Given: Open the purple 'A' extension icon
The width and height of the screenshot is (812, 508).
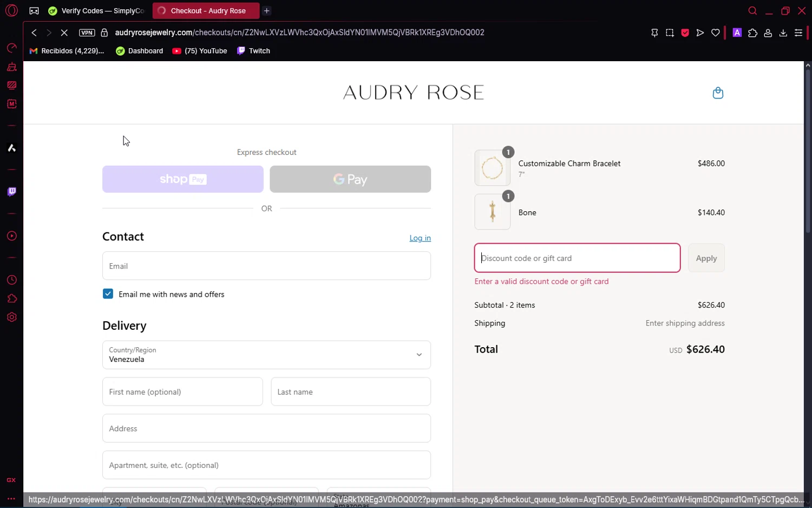Looking at the screenshot, I should click(737, 32).
